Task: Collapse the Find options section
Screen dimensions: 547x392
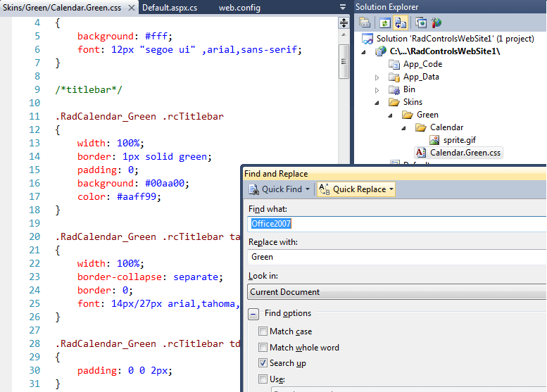Action: (253, 314)
